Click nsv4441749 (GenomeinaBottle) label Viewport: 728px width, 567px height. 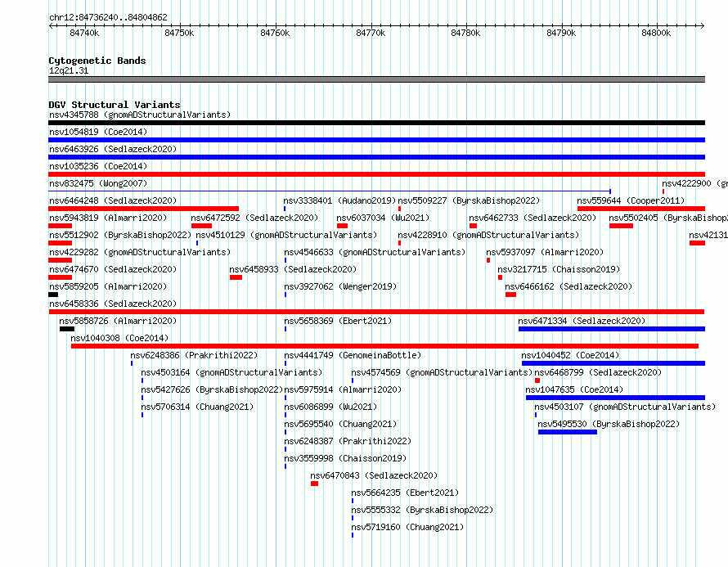tap(353, 355)
